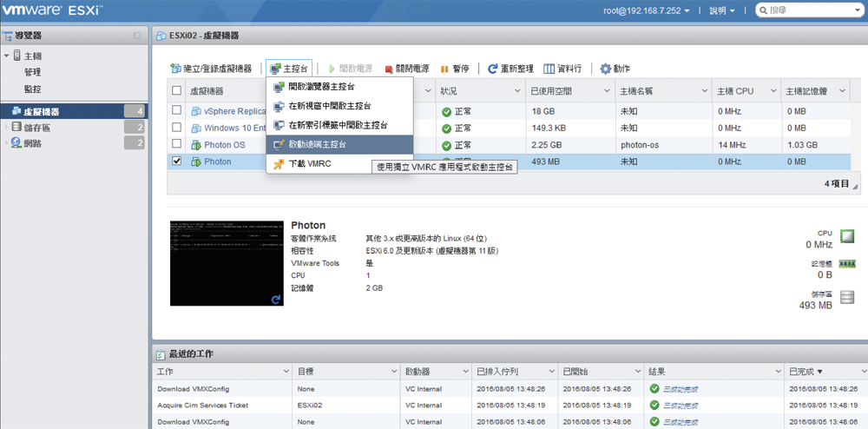Click the Networking globe icon in navigator
Viewport: 868px width, 429px height.
(16, 144)
